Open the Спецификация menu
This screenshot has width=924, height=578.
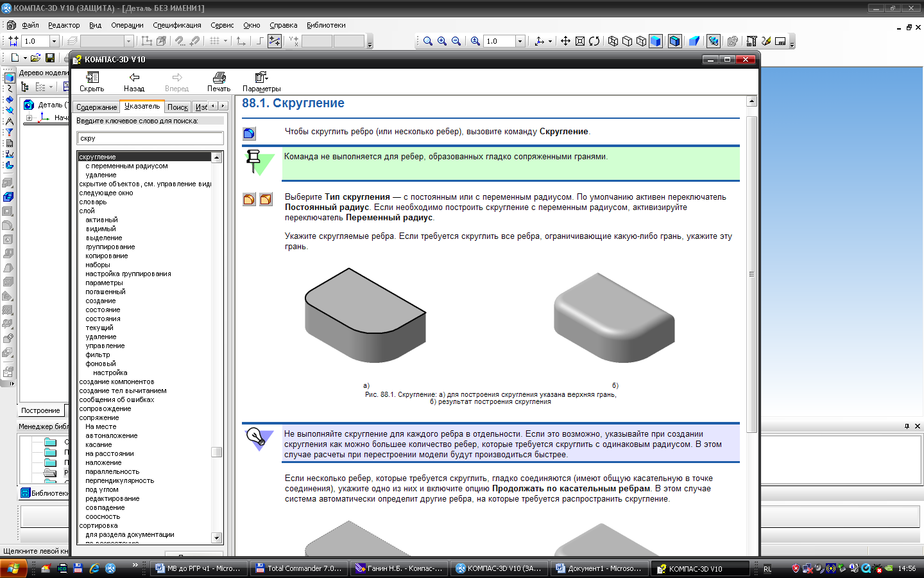pos(177,25)
